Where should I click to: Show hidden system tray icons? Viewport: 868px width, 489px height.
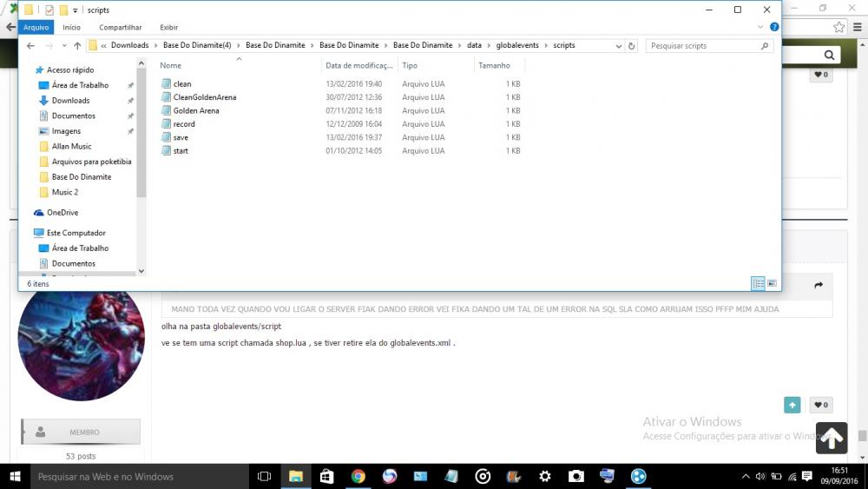point(746,476)
